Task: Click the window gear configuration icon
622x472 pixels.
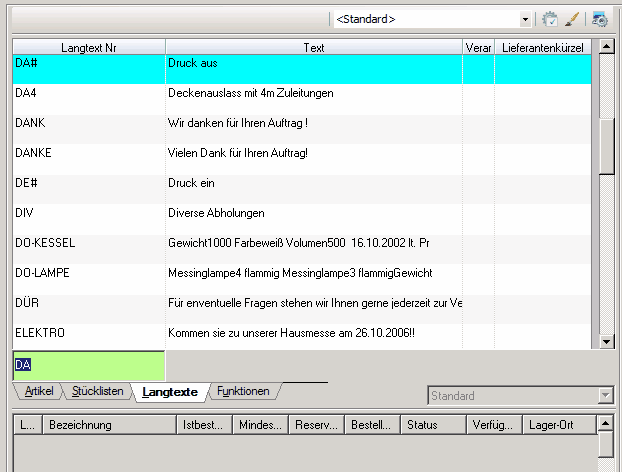Action: point(600,19)
